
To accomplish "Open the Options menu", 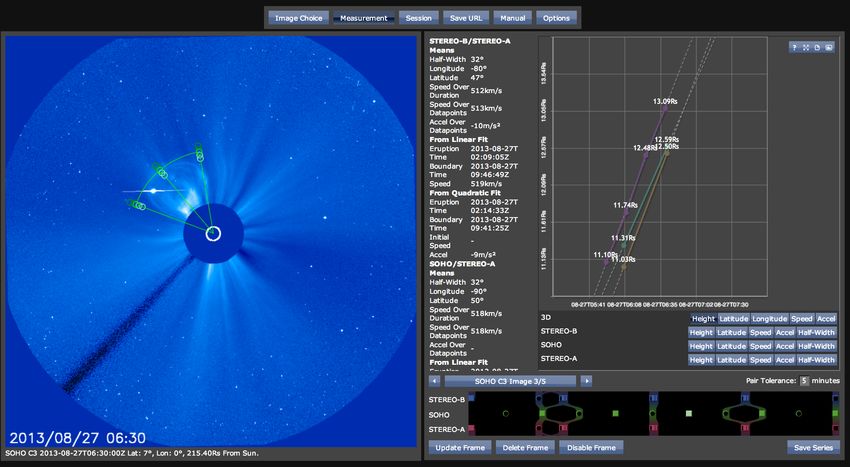I will [x=556, y=18].
